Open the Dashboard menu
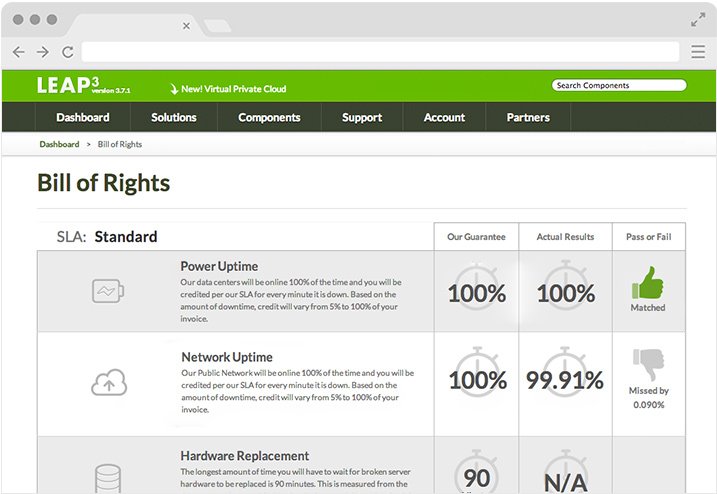717x494 pixels. pos(83,118)
